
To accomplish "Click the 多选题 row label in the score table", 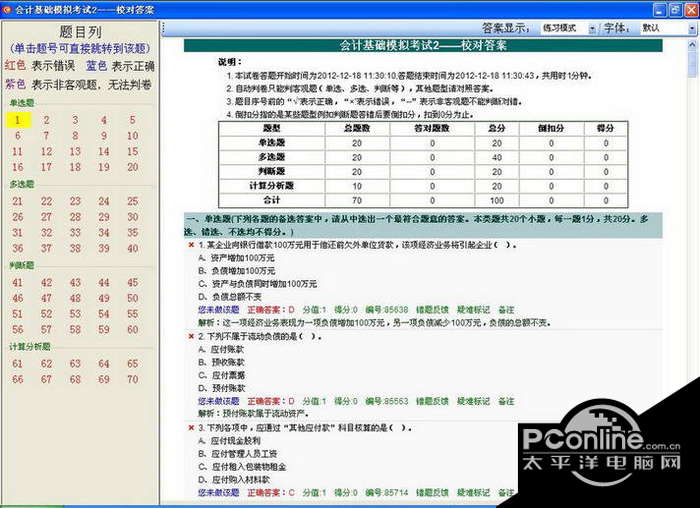I will point(271,157).
